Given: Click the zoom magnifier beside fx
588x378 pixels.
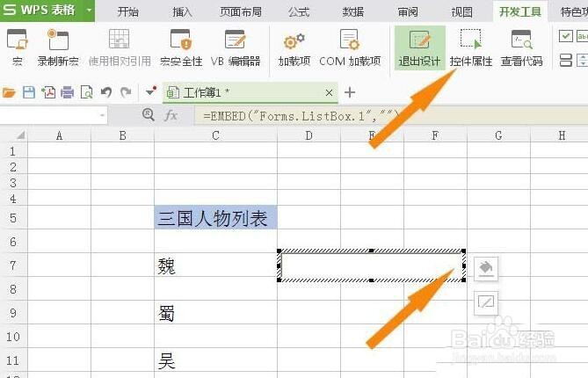Looking at the screenshot, I should 149,114.
